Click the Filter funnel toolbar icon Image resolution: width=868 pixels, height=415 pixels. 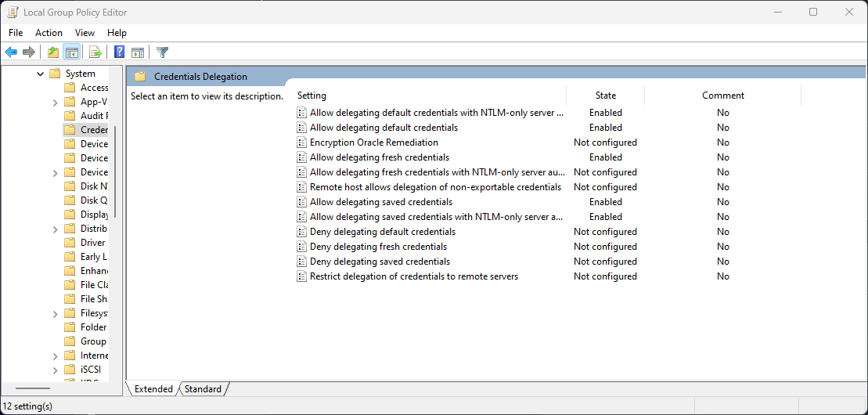tap(162, 52)
